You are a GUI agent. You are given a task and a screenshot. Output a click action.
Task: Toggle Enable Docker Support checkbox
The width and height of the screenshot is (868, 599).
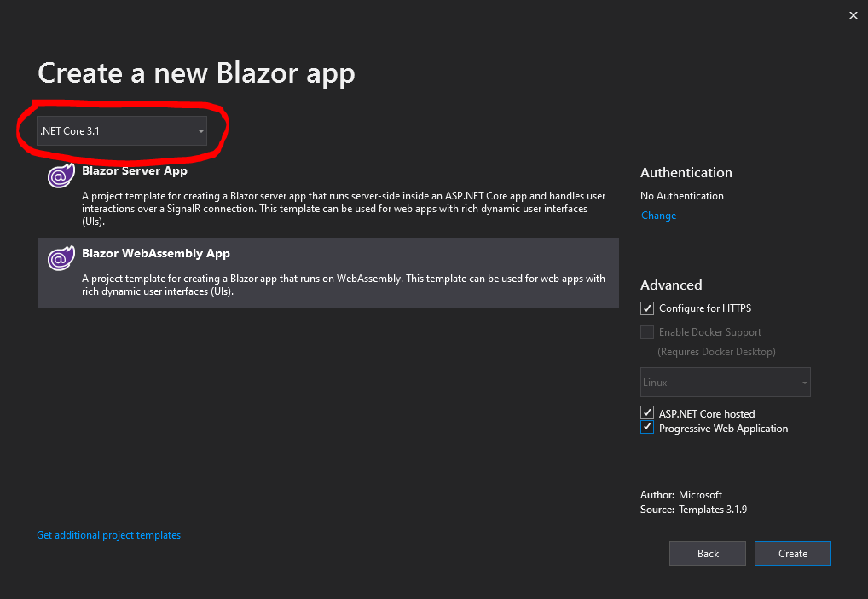click(647, 331)
